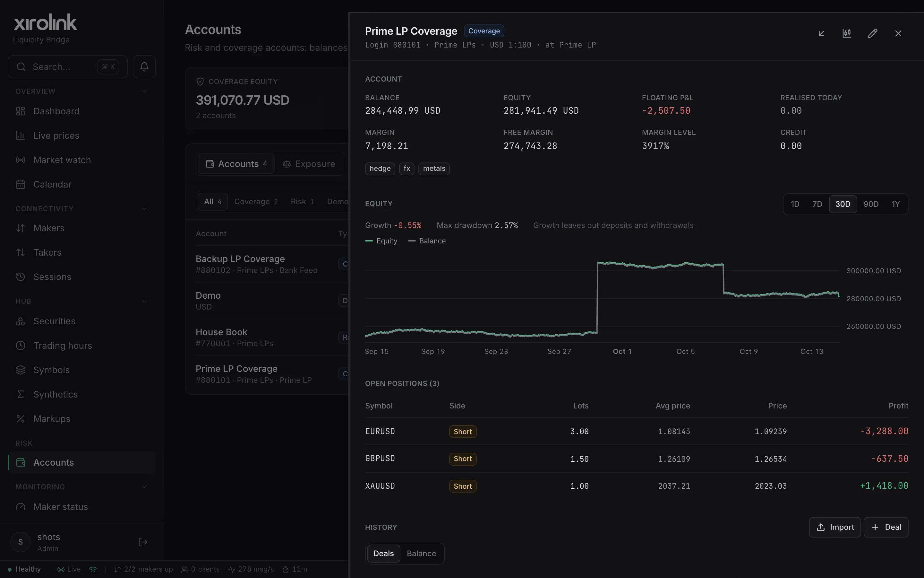Screen dimensions: 924x578
Task: Add a new Deal
Action: tap(886, 528)
